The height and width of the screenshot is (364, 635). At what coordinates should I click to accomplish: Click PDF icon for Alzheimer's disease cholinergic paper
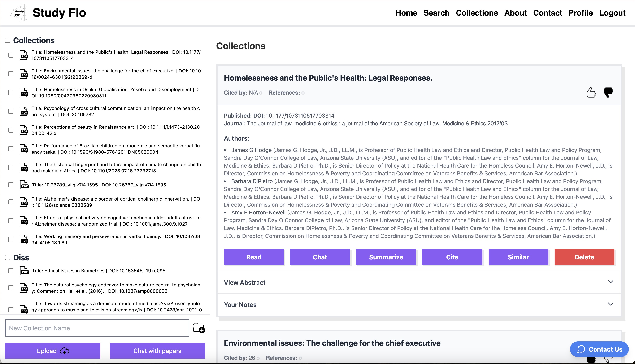24,202
